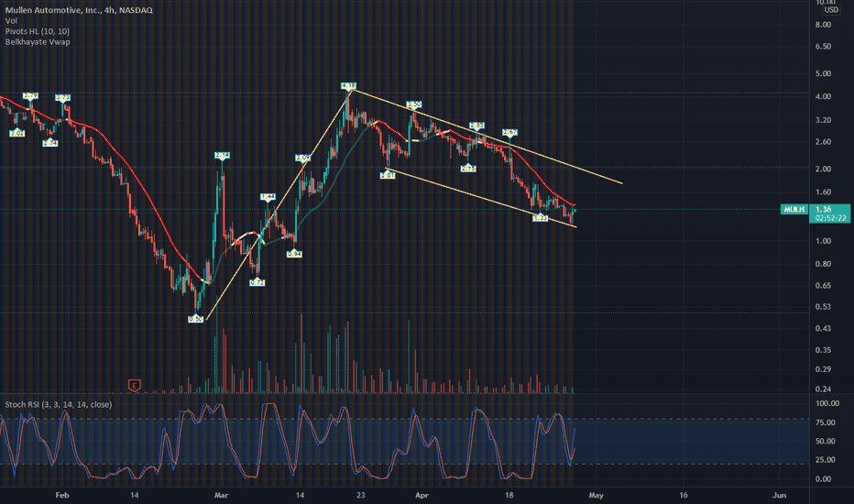Click the 100.00 Stoch RSI axis label
This screenshot has width=854, height=504.
coord(827,404)
